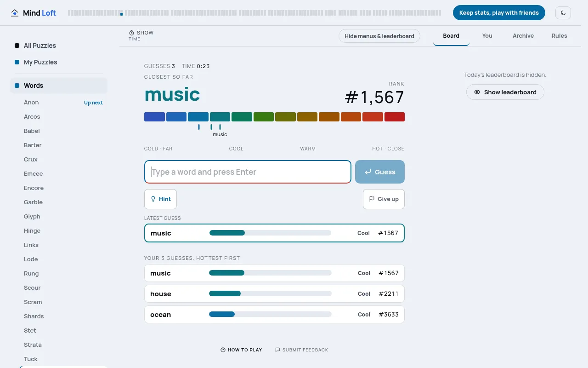Viewport: 588px width, 368px height.
Task: Open the Archive tab
Action: coord(523,36)
